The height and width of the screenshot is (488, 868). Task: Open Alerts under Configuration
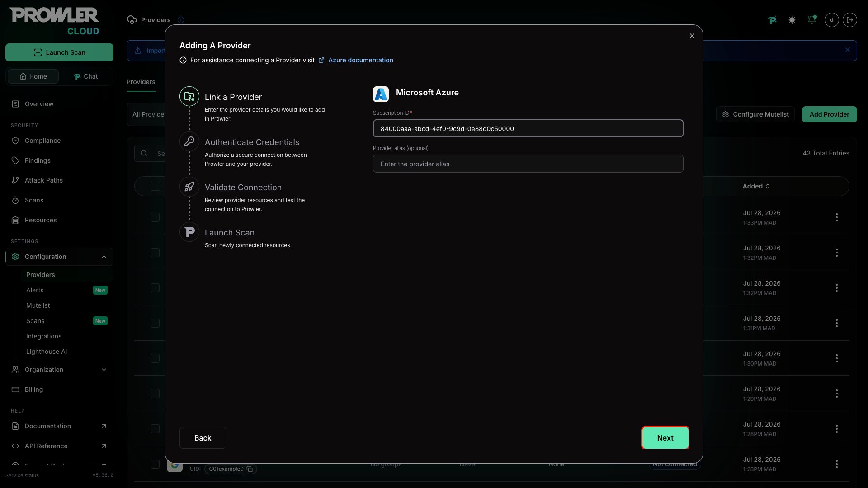click(x=35, y=290)
